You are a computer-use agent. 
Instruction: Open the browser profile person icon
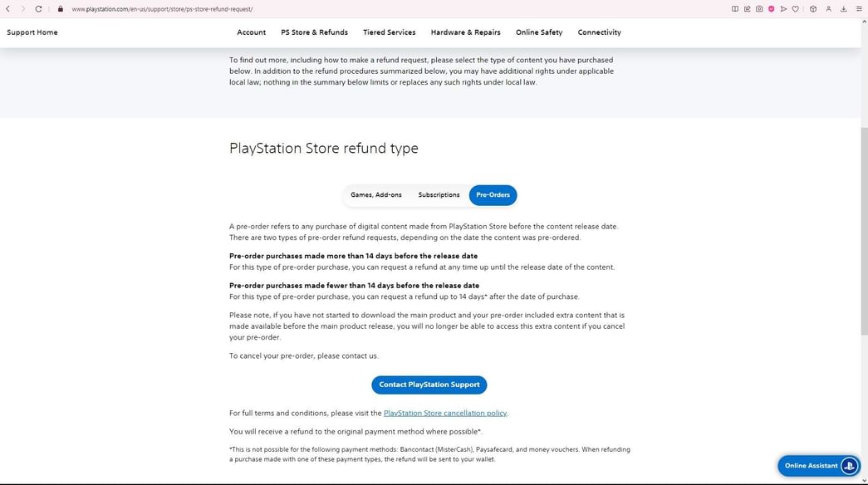tap(829, 8)
